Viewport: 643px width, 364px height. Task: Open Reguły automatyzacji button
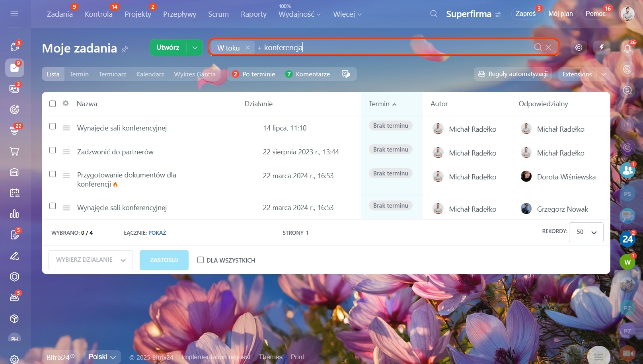click(513, 74)
